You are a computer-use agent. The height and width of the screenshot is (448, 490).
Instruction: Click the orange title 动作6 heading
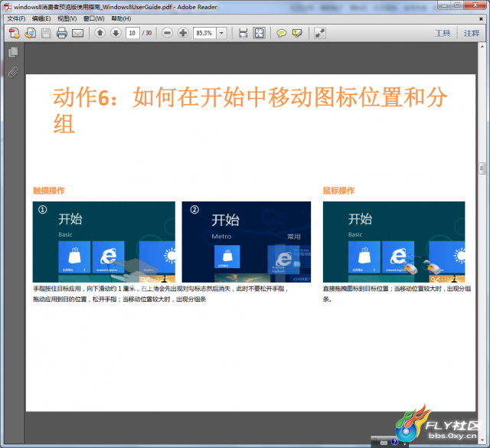(x=250, y=110)
